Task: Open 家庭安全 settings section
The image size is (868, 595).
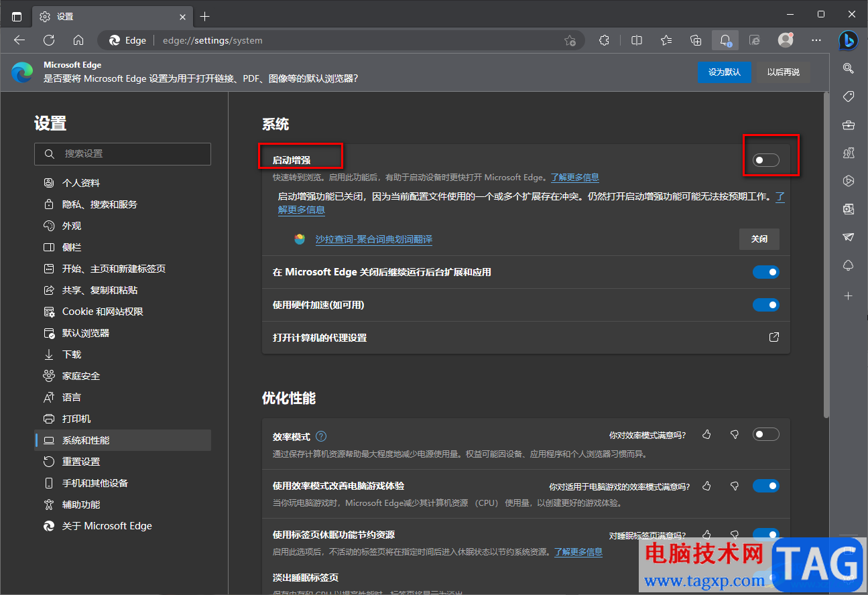Action: click(x=123, y=376)
